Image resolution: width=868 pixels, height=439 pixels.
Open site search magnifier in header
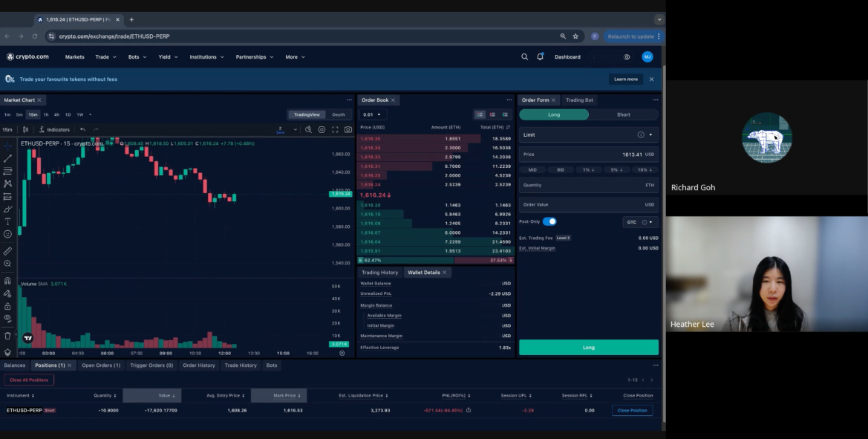(525, 56)
